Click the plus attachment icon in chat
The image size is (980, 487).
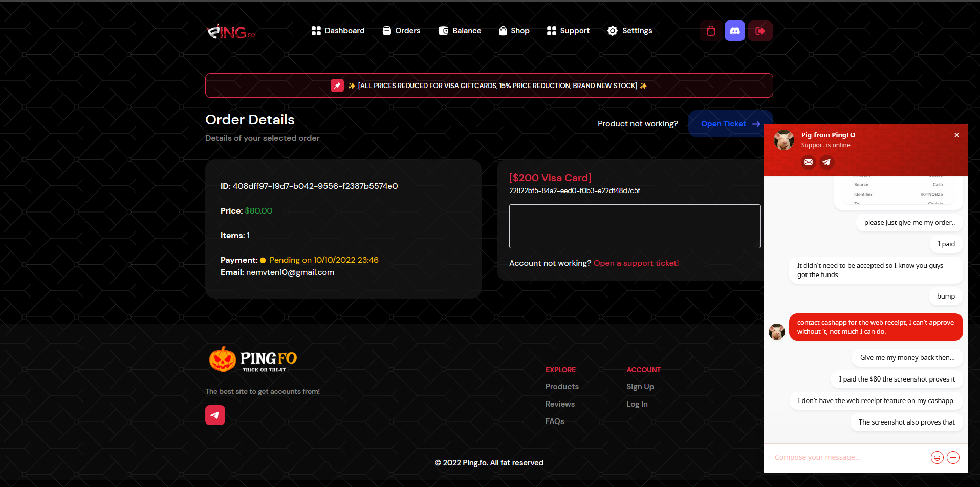[x=953, y=458]
